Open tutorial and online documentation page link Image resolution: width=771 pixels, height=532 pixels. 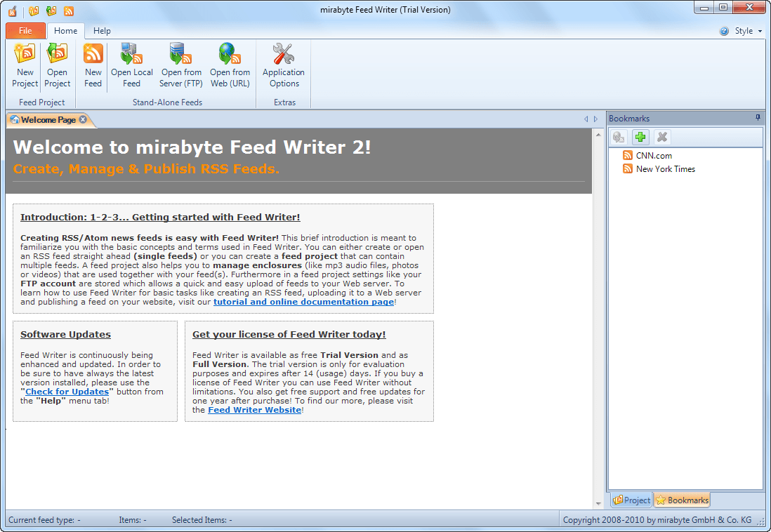[303, 302]
